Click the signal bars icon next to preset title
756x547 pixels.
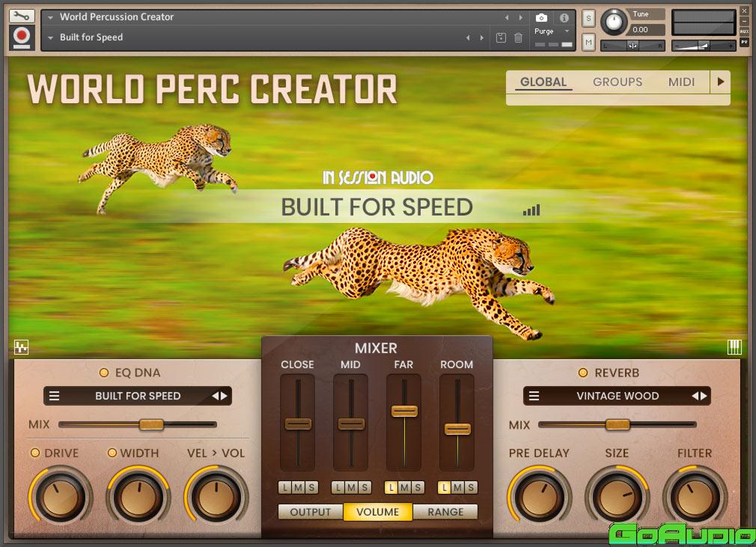[531, 210]
